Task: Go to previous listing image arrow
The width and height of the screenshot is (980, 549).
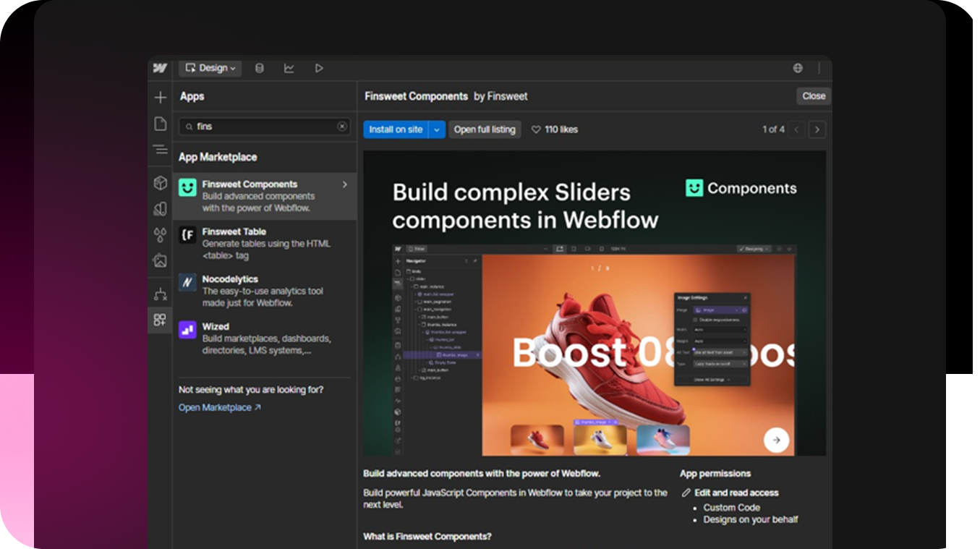Action: click(x=797, y=129)
